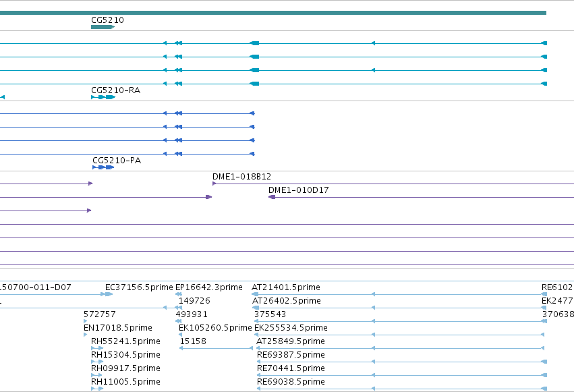Image resolution: width=574 pixels, height=392 pixels.
Task: Click the DME1-018B12 clone label
Action: click(x=241, y=177)
